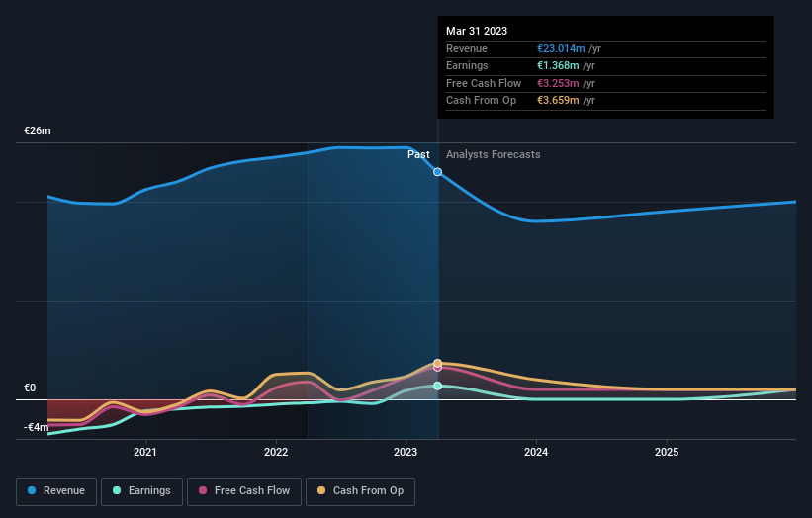Select the 2023 x-axis label
The height and width of the screenshot is (518, 812).
(x=406, y=452)
